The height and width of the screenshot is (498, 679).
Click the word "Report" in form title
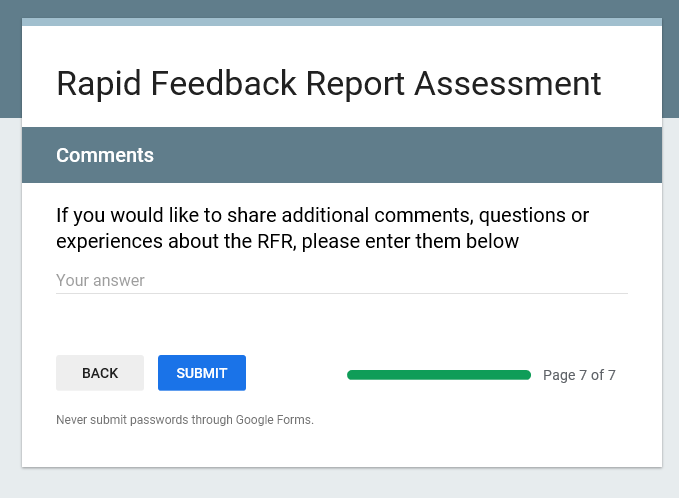(x=355, y=83)
